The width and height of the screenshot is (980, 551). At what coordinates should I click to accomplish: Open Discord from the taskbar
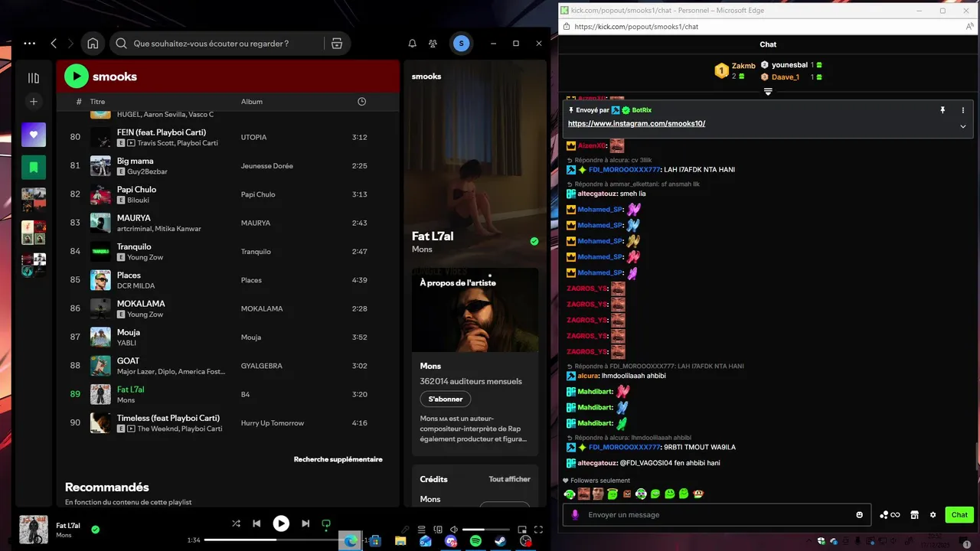451,541
